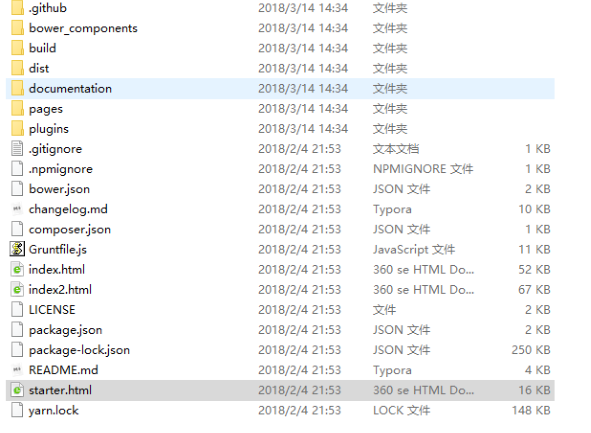This screenshot has width=591, height=433.
Task: Click the yarn.lock file icon
Action: tap(17, 410)
